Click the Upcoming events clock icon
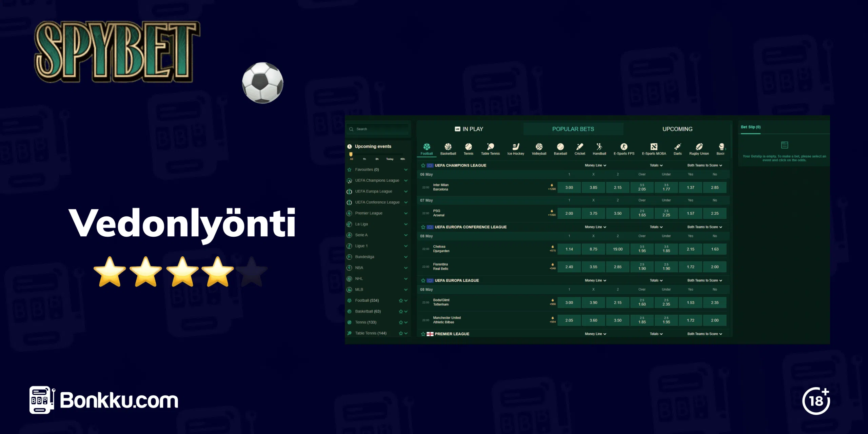 [350, 146]
